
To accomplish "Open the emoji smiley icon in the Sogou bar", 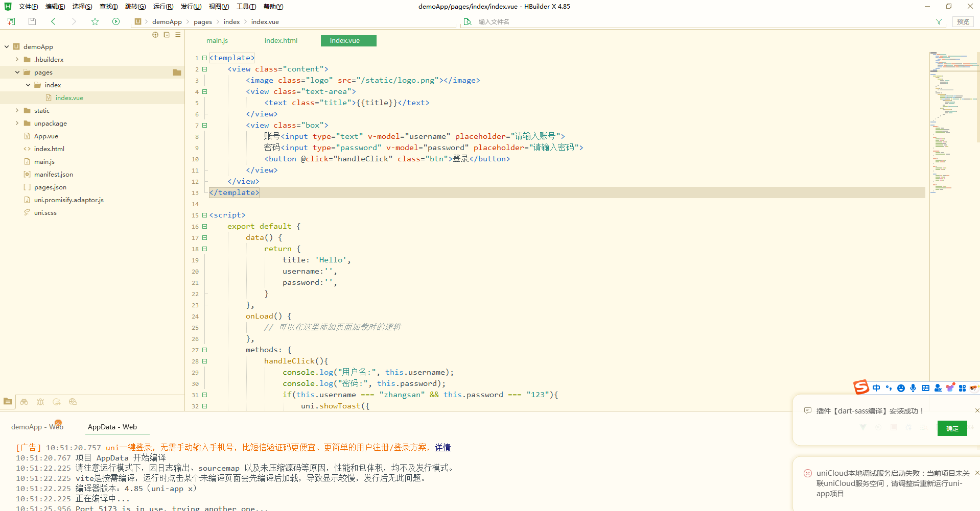I will pyautogui.click(x=901, y=388).
